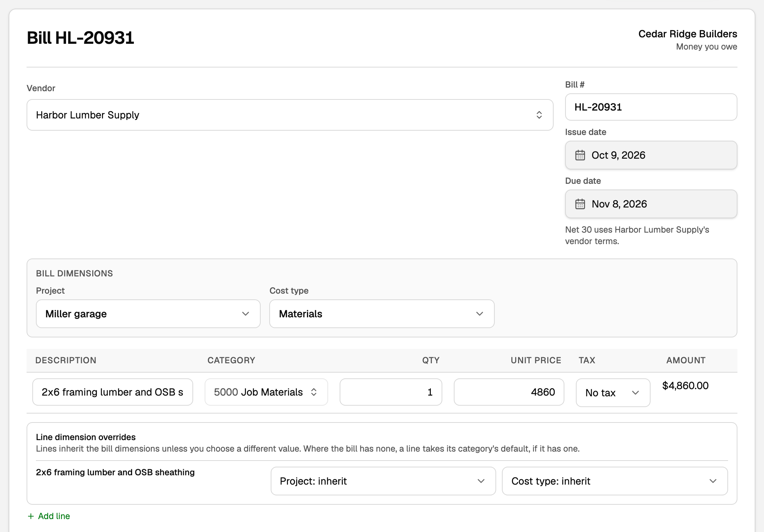This screenshot has width=764, height=532.
Task: Click the Line dimension overrides heading
Action: coord(86,437)
